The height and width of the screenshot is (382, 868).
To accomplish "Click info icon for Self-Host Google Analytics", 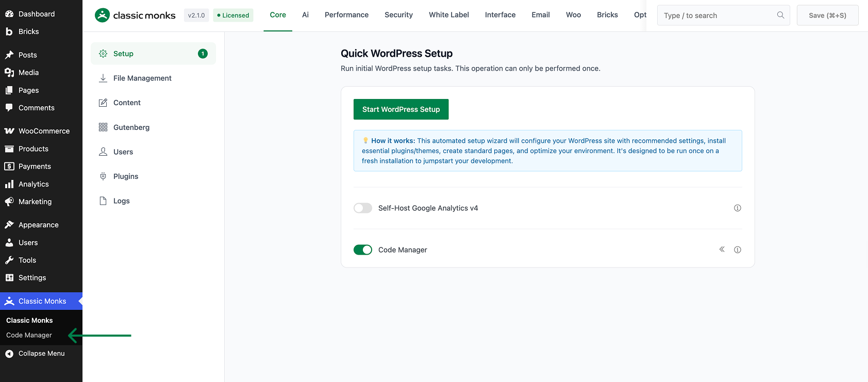I will (738, 208).
